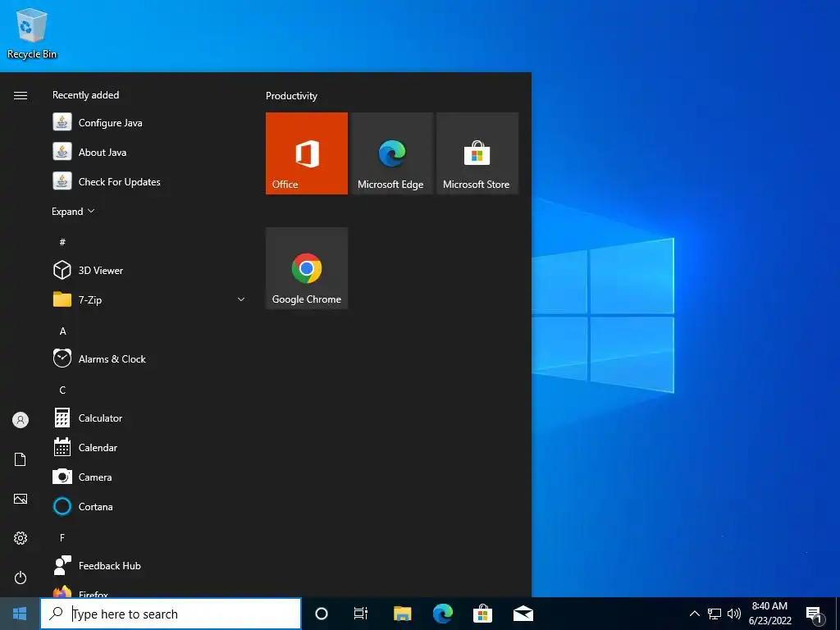Expand the Start hamburger menu
This screenshot has width=840, height=630.
[21, 95]
